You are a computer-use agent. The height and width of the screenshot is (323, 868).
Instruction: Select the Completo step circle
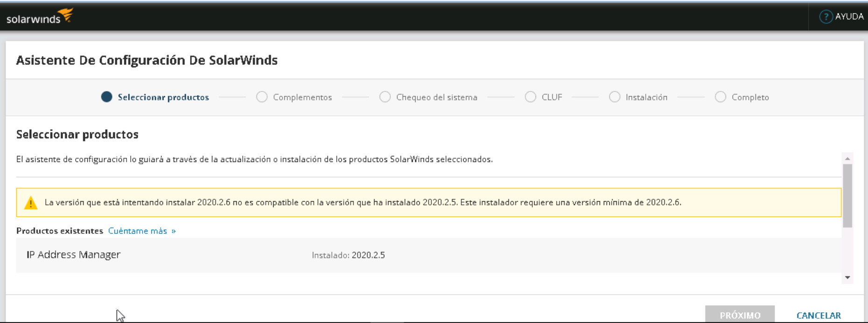(720, 97)
